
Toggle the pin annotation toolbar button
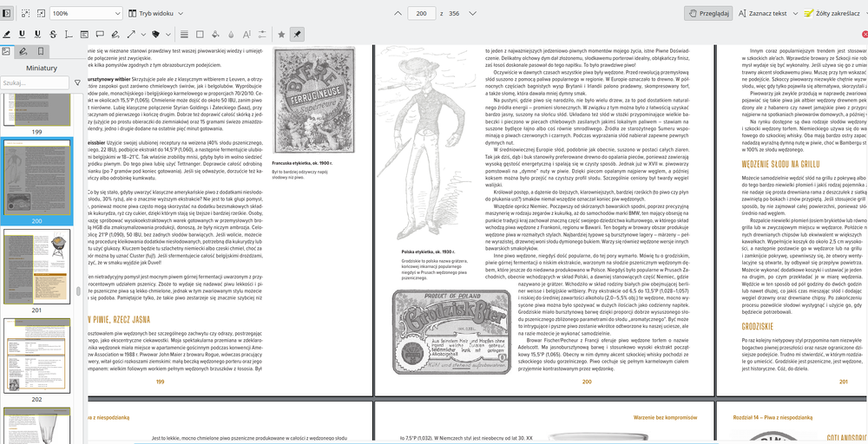(x=298, y=35)
